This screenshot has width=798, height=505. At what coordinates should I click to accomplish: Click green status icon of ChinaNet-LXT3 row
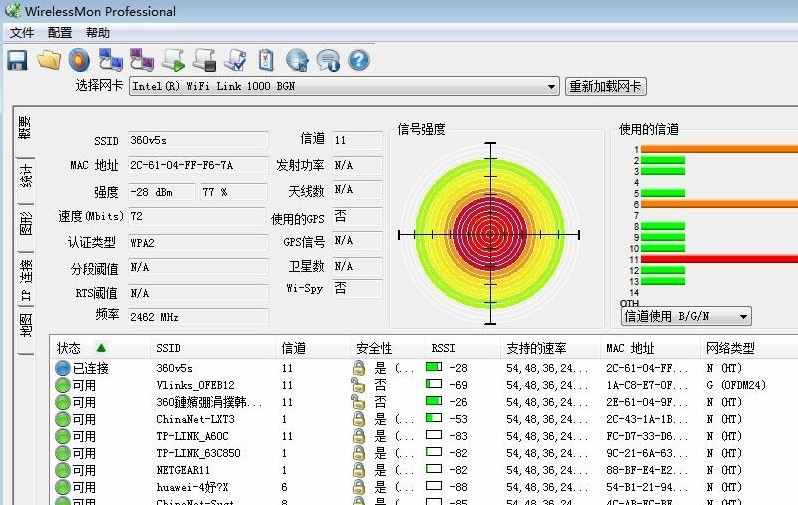(63, 419)
